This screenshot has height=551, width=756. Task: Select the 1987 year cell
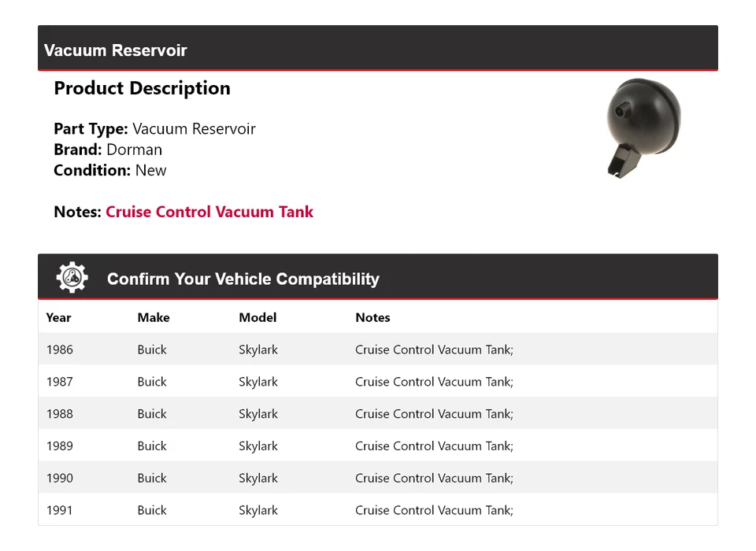(59, 382)
